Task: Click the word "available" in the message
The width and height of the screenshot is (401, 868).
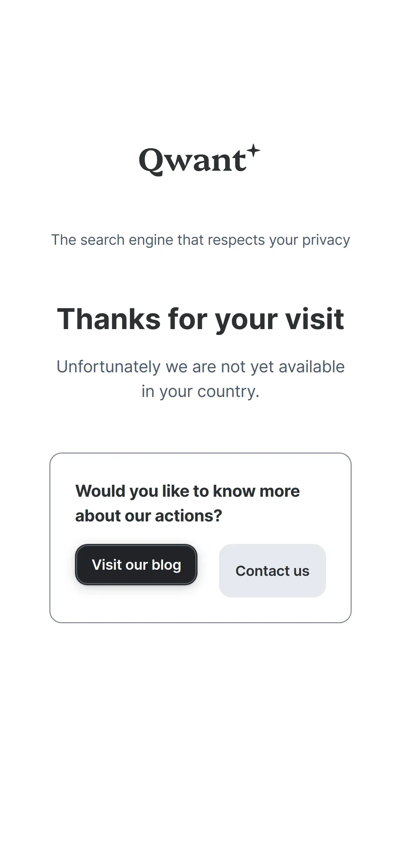Action: [x=312, y=367]
